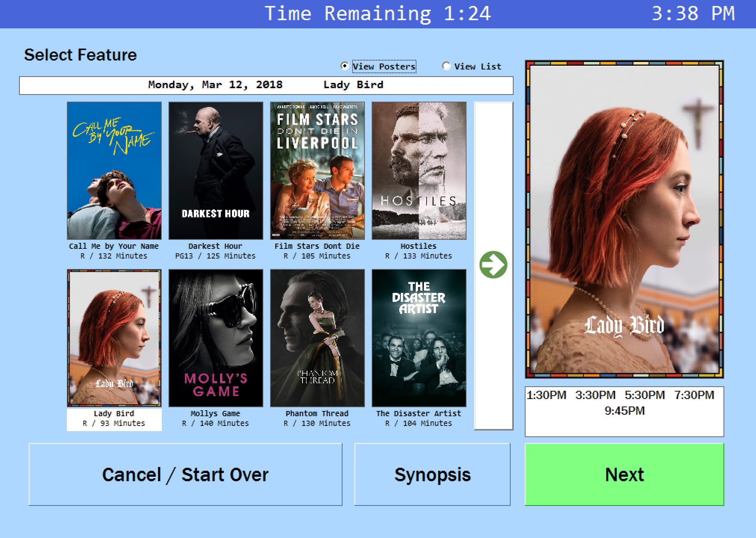This screenshot has width=756, height=538.
Task: Click the green Next button
Action: pyautogui.click(x=625, y=474)
